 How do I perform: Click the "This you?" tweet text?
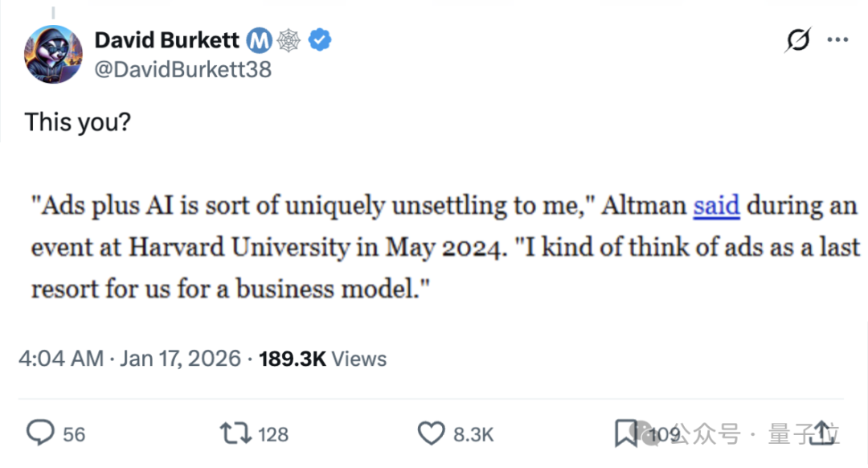tap(78, 121)
